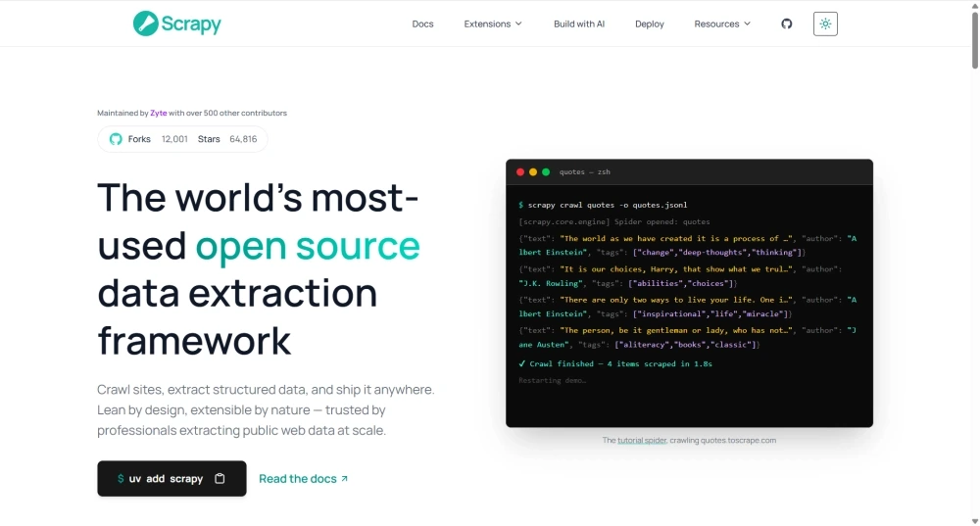Open Build with AI page

click(579, 24)
